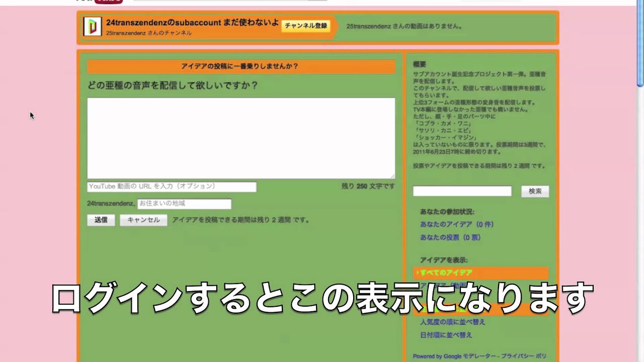Sort by 日付順に並べ替え
The height and width of the screenshot is (362, 644).
pos(446,335)
